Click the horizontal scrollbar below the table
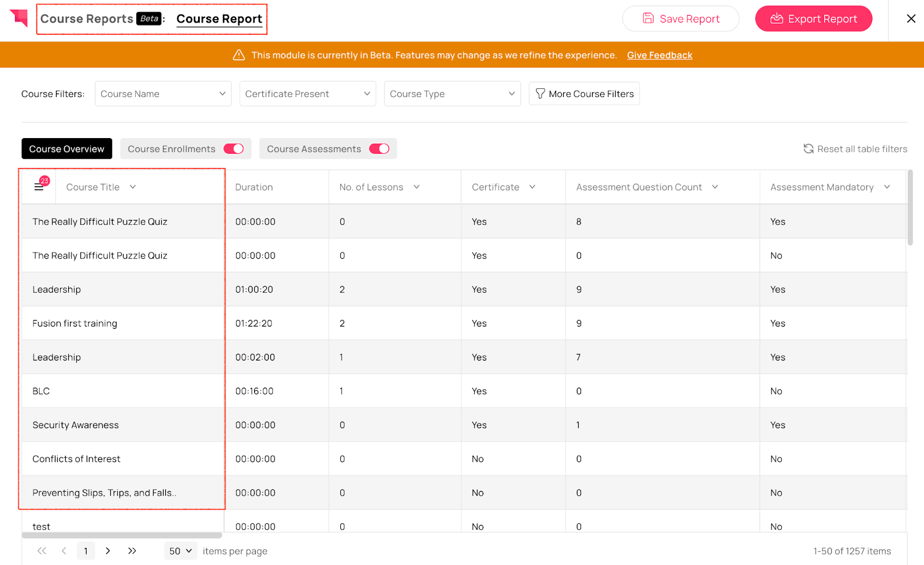 122,535
